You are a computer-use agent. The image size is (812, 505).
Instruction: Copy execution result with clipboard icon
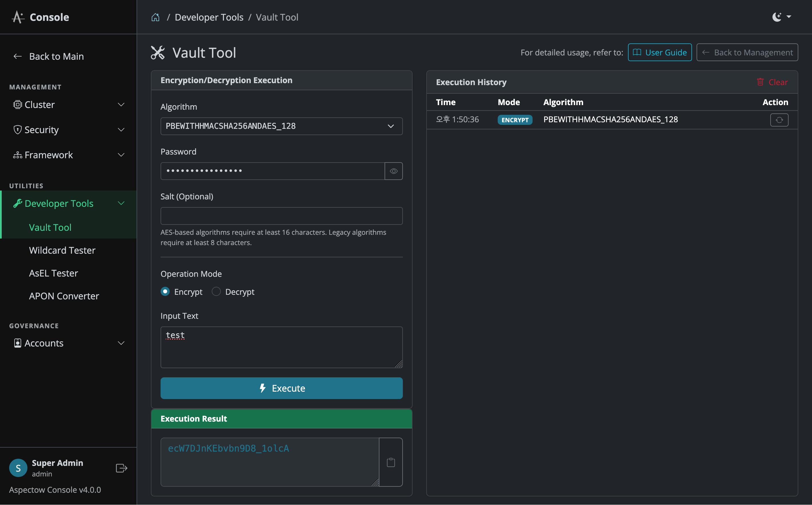pos(391,462)
